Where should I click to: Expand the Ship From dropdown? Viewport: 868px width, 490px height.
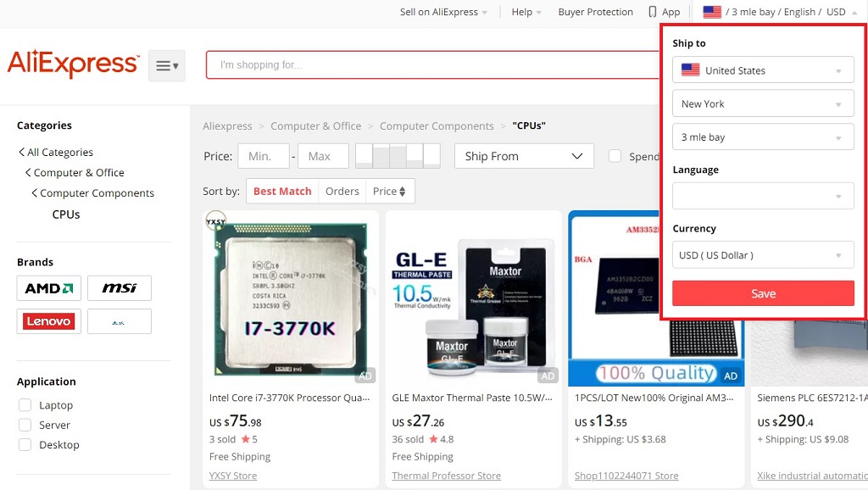click(x=524, y=156)
